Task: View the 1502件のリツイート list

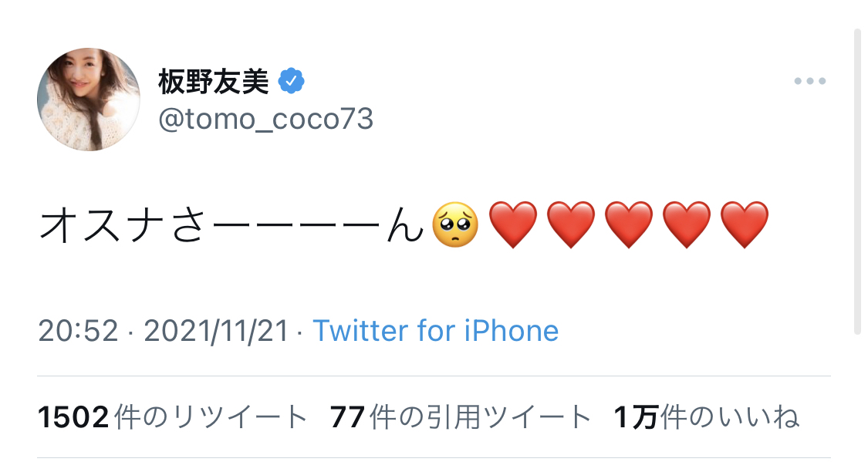Action: [x=172, y=417]
